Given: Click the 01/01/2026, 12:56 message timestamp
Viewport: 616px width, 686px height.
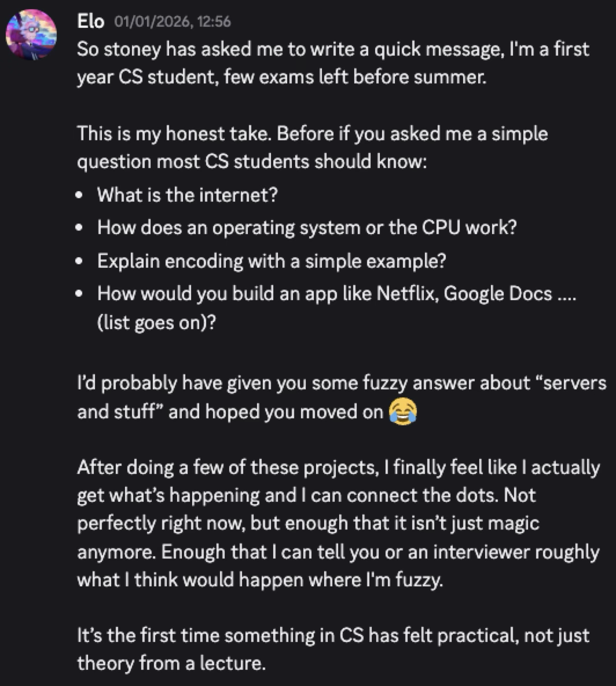Looking at the screenshot, I should point(173,22).
